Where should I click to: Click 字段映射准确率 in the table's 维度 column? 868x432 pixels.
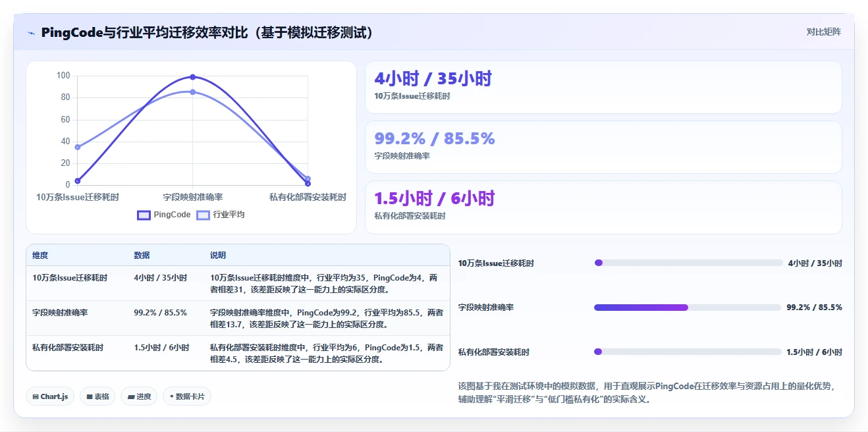[60, 313]
